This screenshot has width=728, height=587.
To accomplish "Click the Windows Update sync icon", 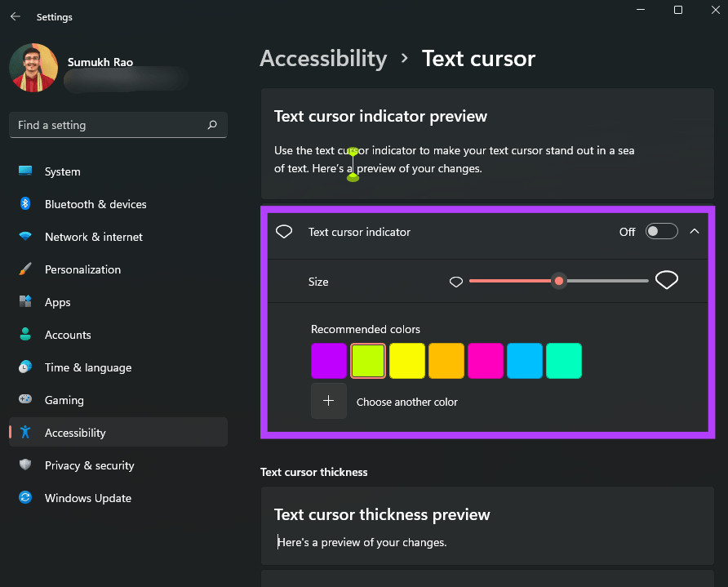I will [25, 497].
